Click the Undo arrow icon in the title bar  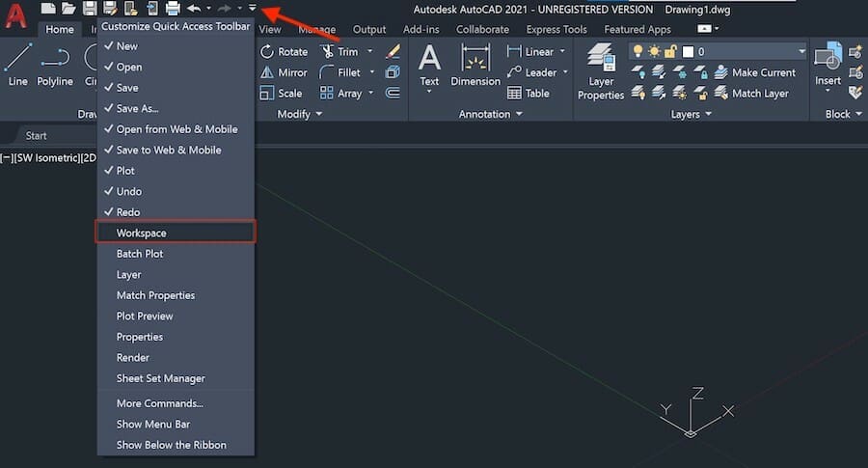pos(194,9)
